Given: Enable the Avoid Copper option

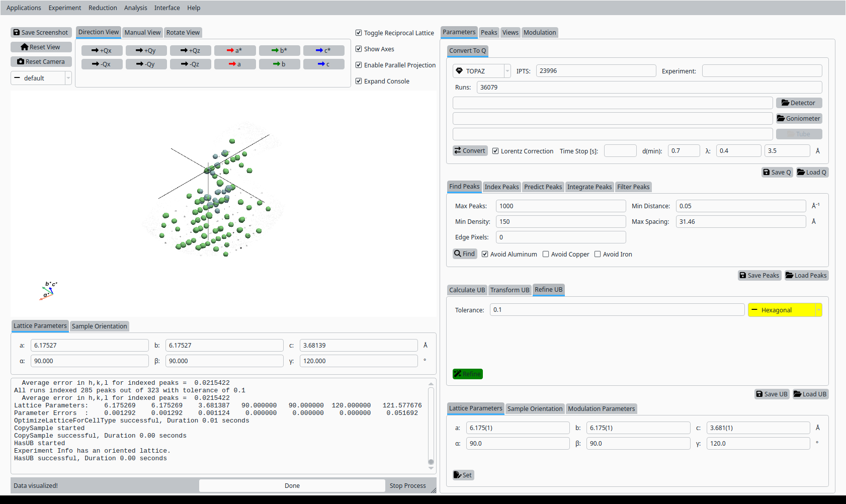Looking at the screenshot, I should click(546, 255).
